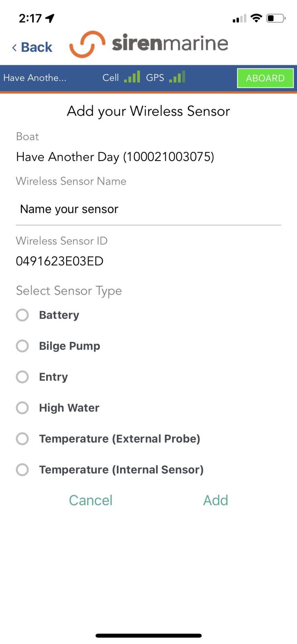Tap Add to save the sensor
Viewport: 297px width, 644px height.
point(215,500)
